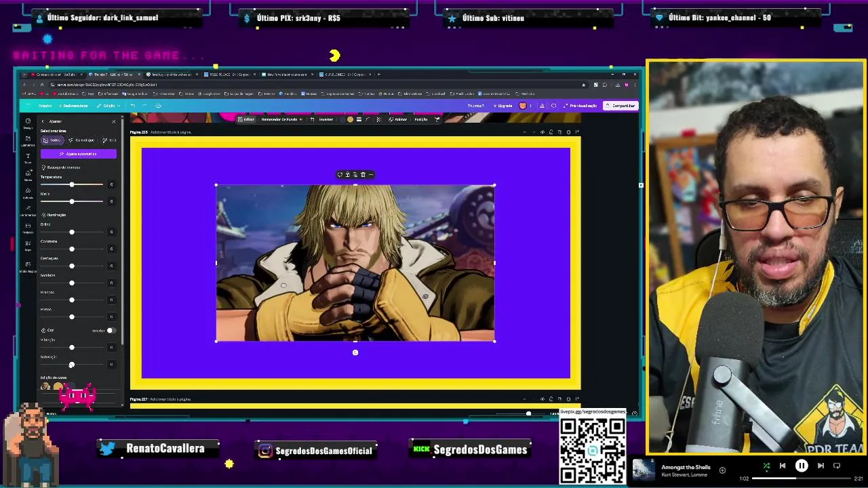Undo the last action in Canva

[132, 106]
